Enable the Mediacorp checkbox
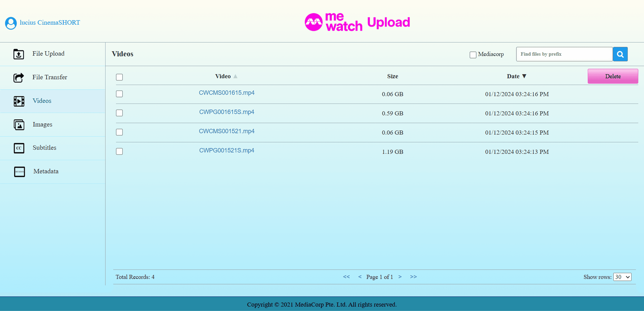644x311 pixels. (473, 55)
